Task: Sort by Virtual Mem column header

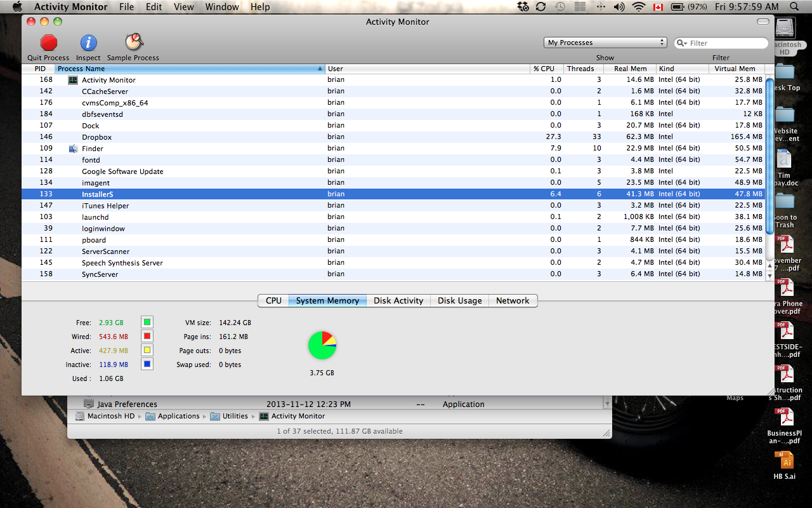Action: 737,69
